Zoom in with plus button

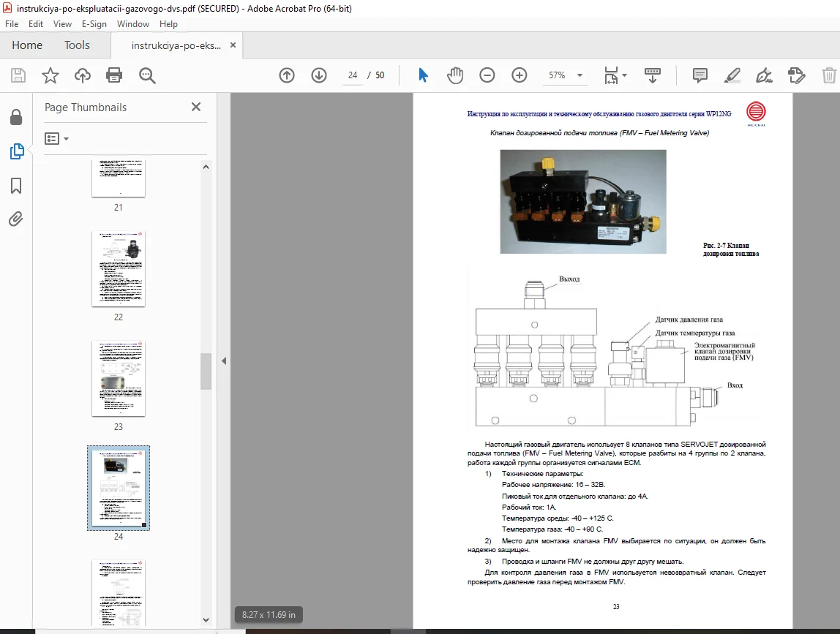(519, 75)
